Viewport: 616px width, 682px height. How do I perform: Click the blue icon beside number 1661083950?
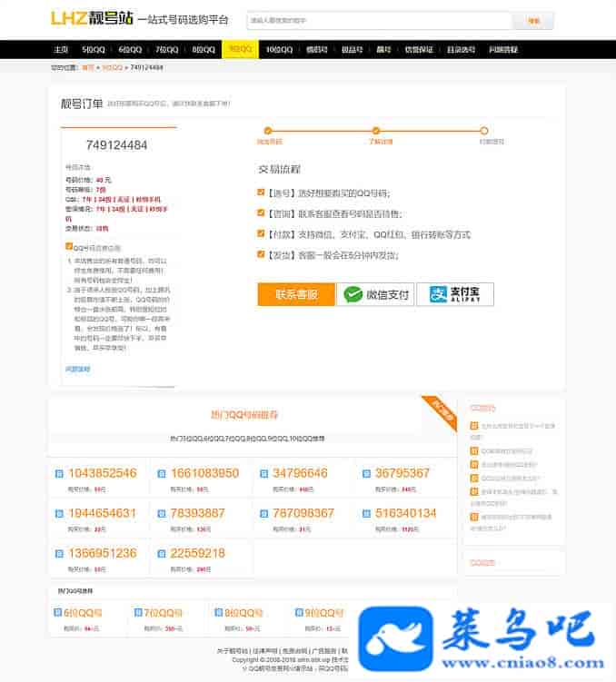click(x=162, y=474)
